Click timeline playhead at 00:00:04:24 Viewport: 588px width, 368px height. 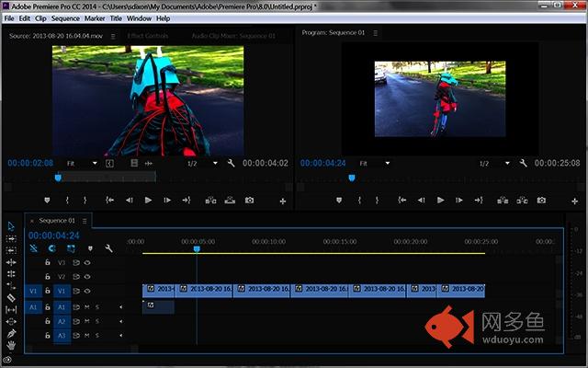pos(197,248)
